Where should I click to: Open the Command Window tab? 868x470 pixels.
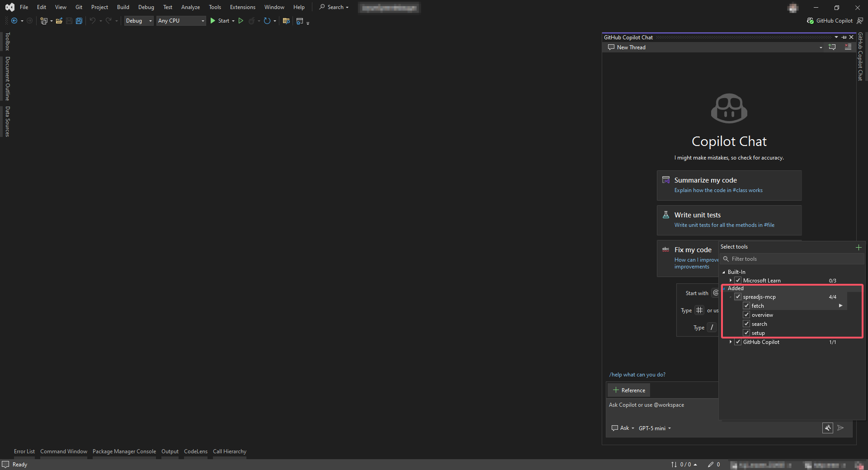[64, 451]
